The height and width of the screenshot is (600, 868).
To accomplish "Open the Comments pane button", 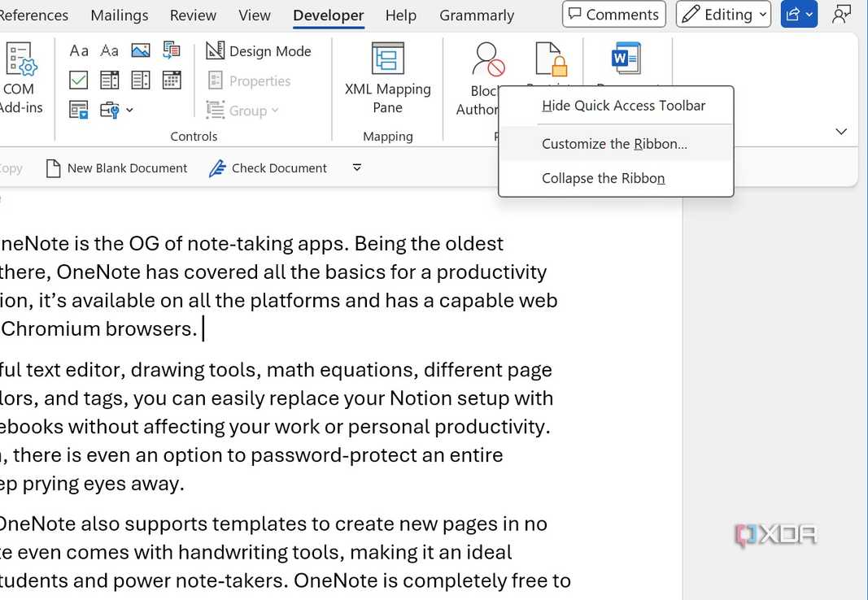I will tap(613, 15).
